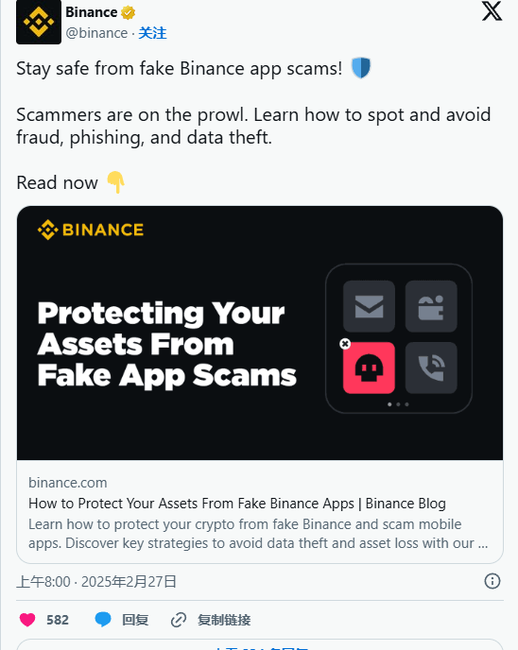Open the tweet info circle icon
Screen dimensions: 518x650
492,581
